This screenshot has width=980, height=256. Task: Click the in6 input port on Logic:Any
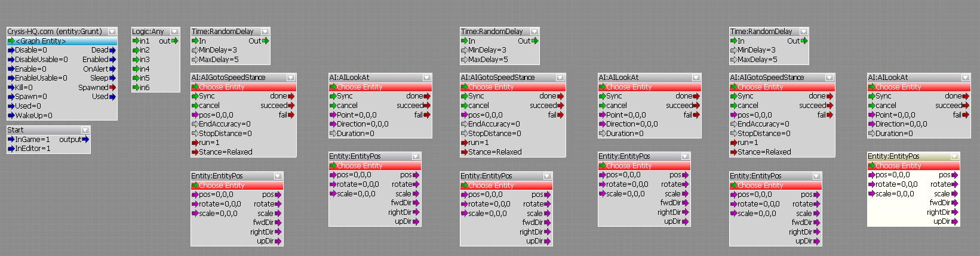[136, 88]
